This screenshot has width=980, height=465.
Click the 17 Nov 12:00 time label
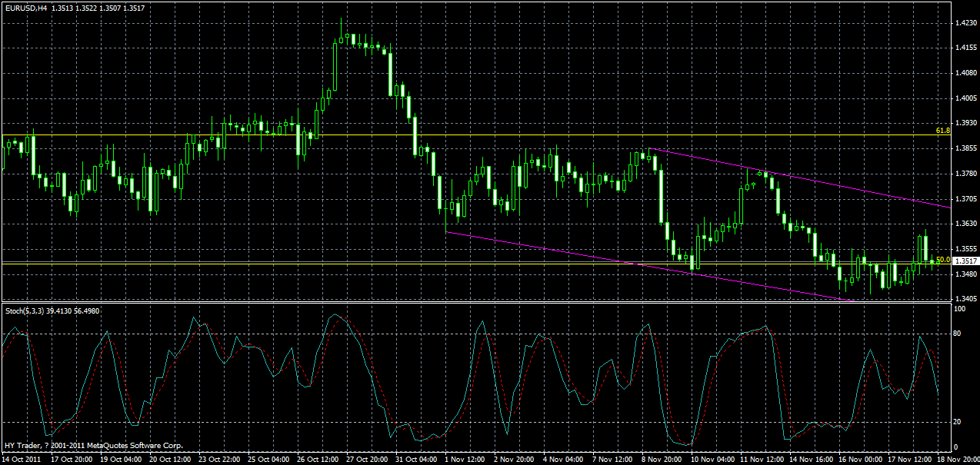point(909,460)
